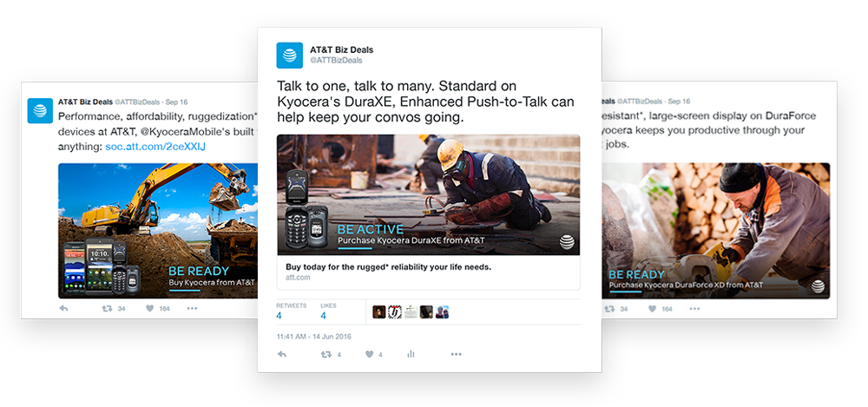Click AT&T avatar in center tweet

pos(290,56)
